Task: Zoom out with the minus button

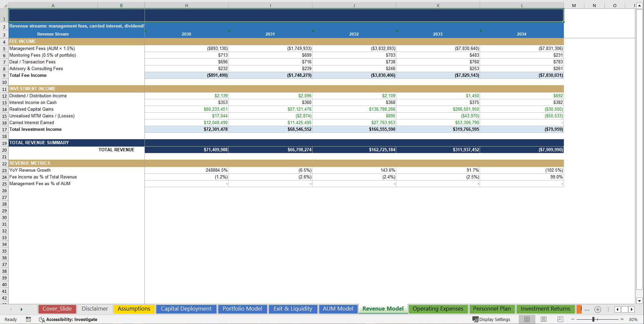Action: [x=573, y=319]
